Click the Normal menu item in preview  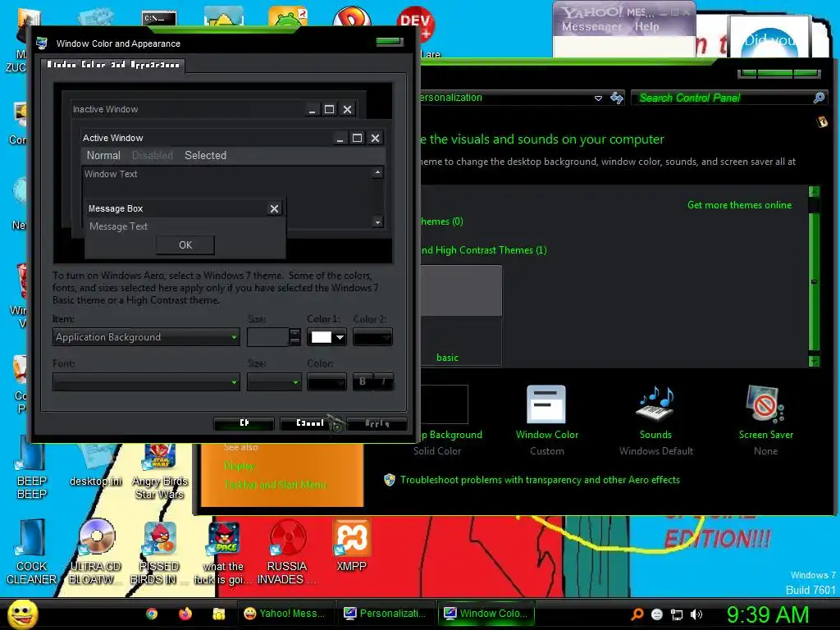click(x=103, y=155)
